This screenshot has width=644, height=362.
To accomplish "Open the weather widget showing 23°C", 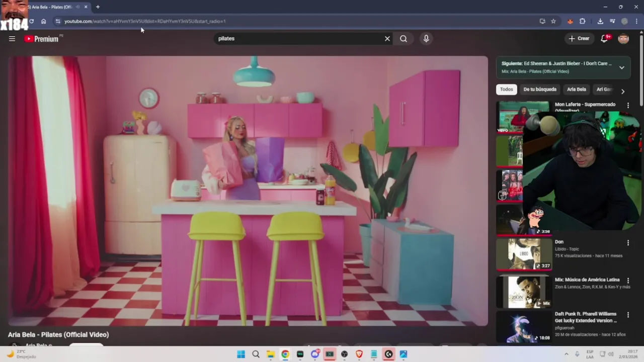I will (21, 354).
